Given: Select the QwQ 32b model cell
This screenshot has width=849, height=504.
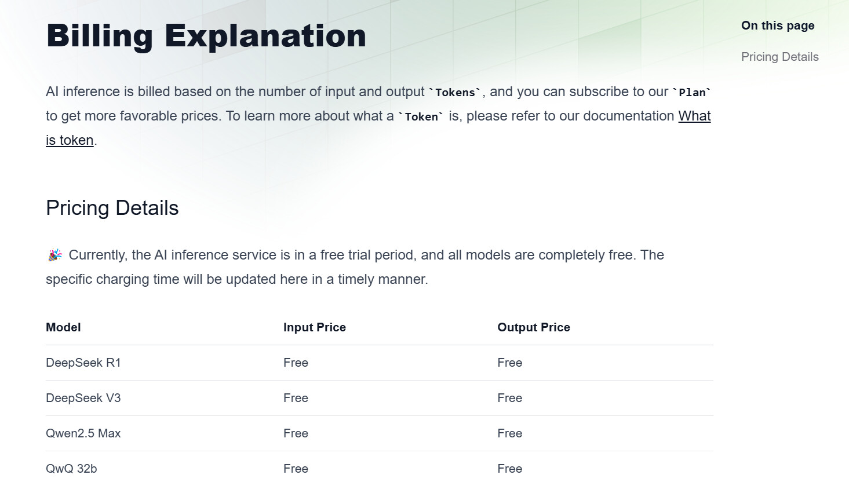Looking at the screenshot, I should 71,469.
